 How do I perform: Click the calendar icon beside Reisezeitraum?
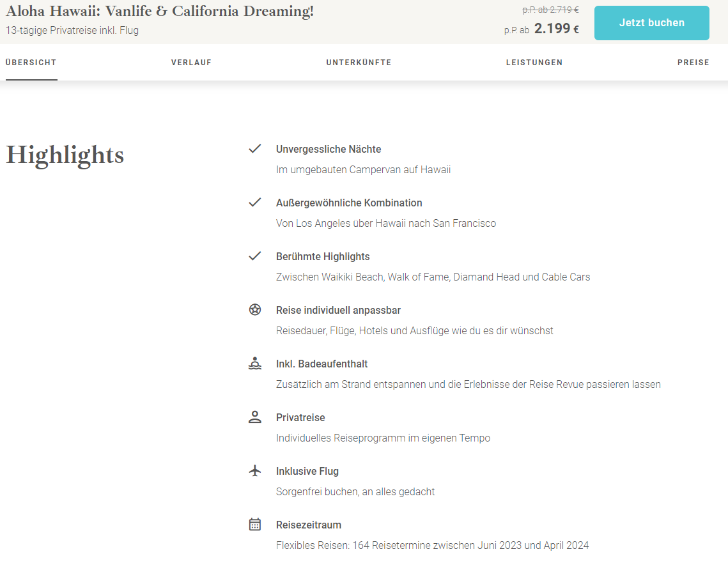(x=255, y=525)
